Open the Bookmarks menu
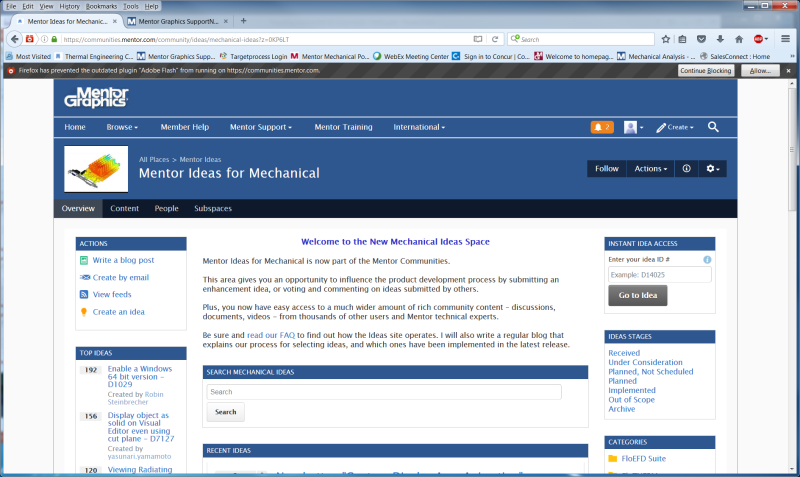 [x=101, y=6]
